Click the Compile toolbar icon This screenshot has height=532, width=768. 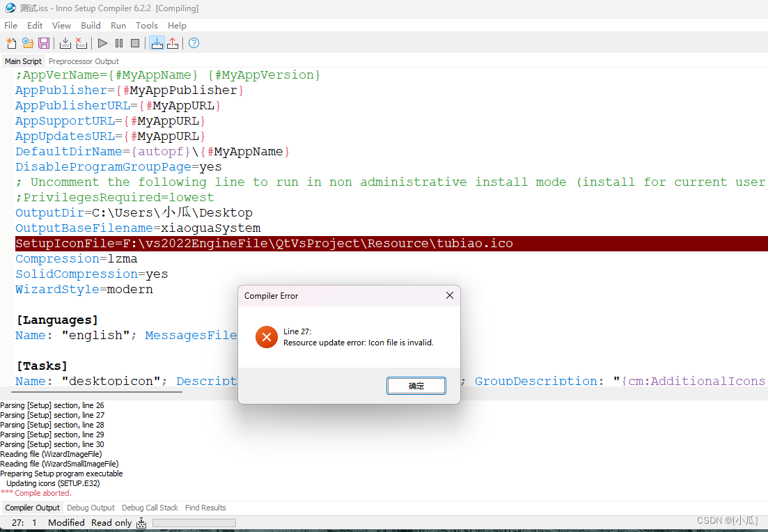coord(65,43)
